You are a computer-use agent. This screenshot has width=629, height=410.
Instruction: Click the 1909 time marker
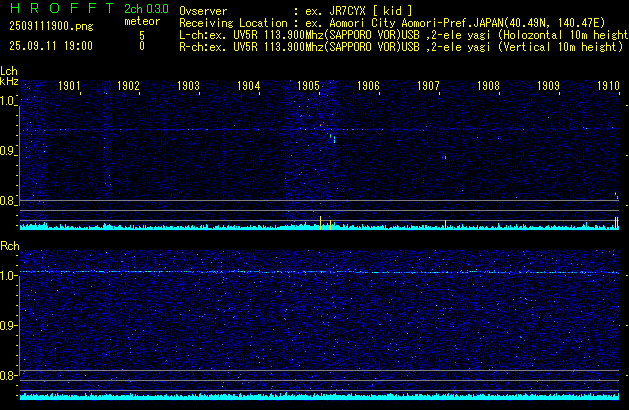(548, 86)
